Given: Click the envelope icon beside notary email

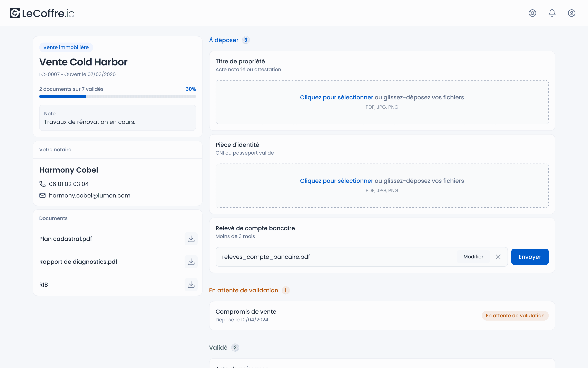Looking at the screenshot, I should point(42,195).
